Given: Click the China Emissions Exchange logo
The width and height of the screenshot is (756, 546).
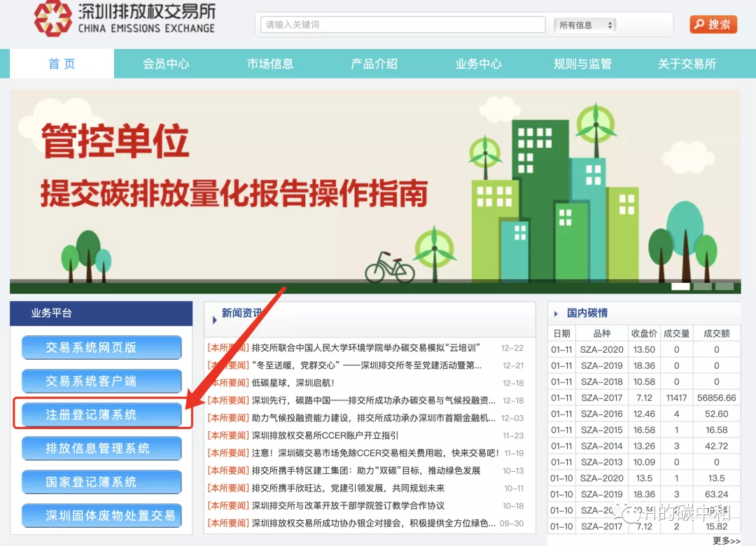Looking at the screenshot, I should tap(126, 20).
